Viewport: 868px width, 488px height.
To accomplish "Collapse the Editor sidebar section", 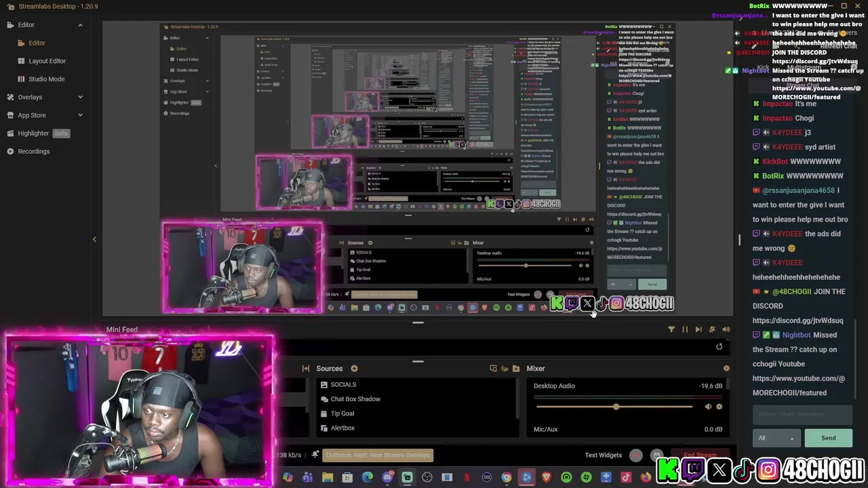I will (x=80, y=25).
